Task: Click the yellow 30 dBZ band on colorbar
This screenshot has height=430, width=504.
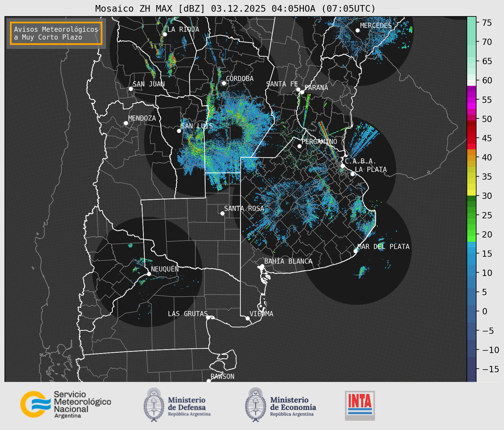Action: tap(471, 193)
